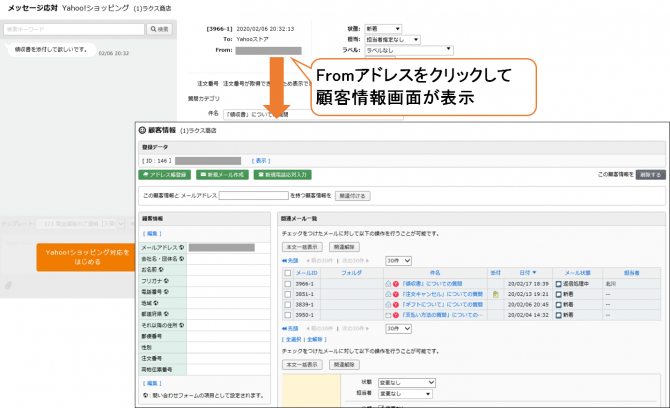Click the 新着 status icon in row 3851-1
Screen dimensions: 670x408
coord(558,294)
